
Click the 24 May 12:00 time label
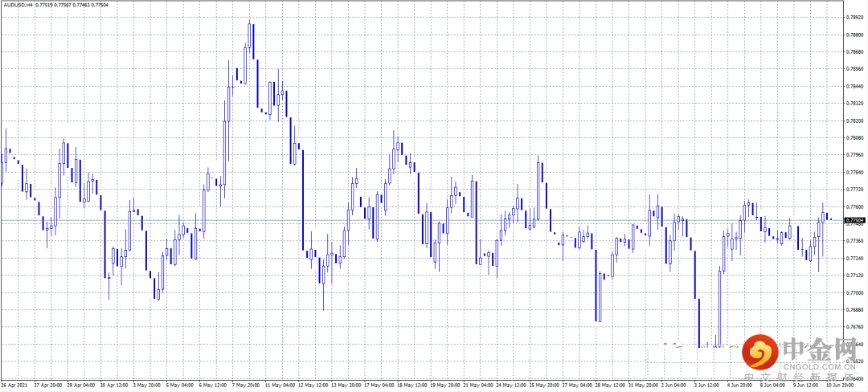511,385
